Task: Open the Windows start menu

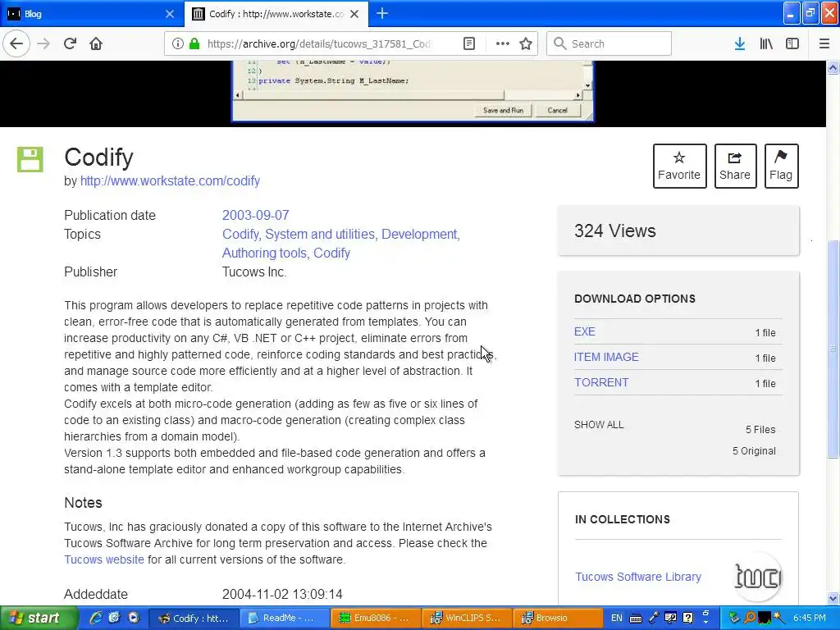Action: [39, 618]
